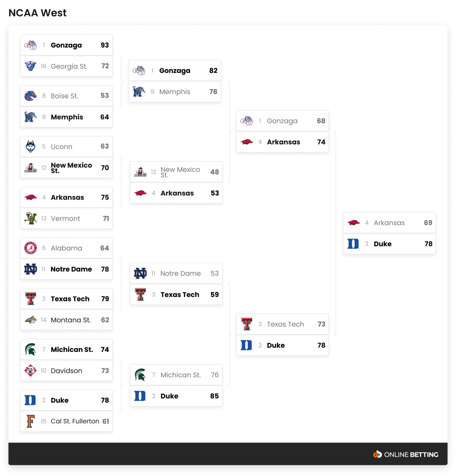Click Arkansas's final score of 69
The image size is (456, 476).
[428, 223]
